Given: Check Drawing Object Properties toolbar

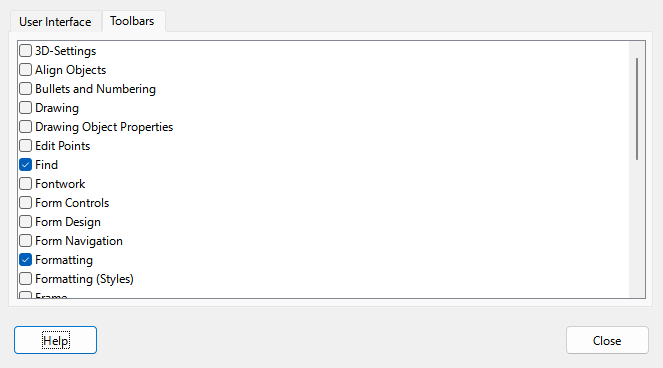Looking at the screenshot, I should [25, 126].
